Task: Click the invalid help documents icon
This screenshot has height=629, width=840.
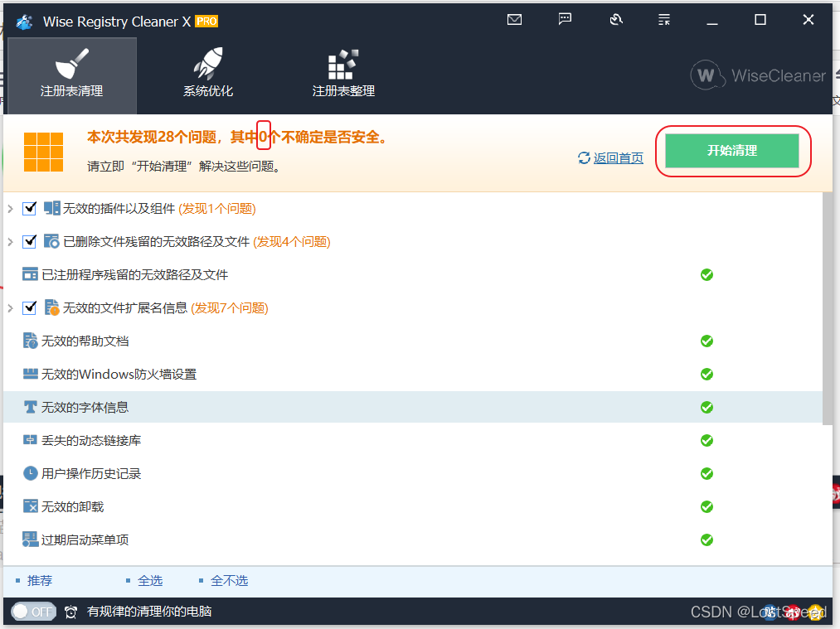Action: [30, 341]
